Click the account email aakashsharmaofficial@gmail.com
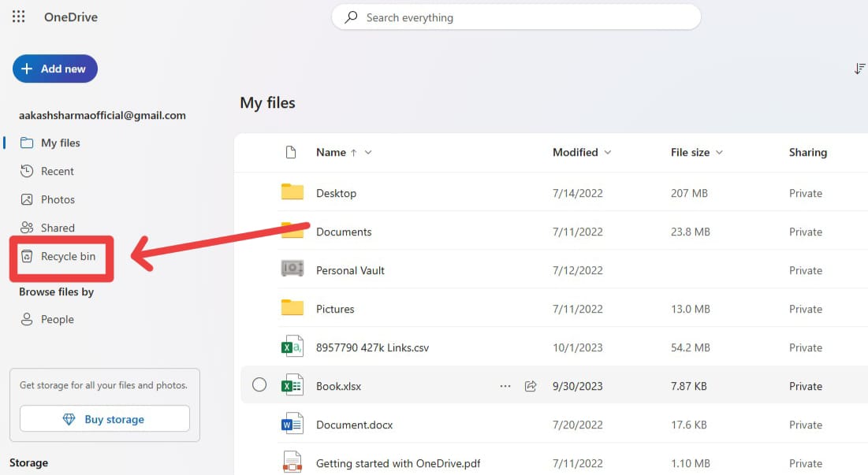868x475 pixels. (x=102, y=115)
